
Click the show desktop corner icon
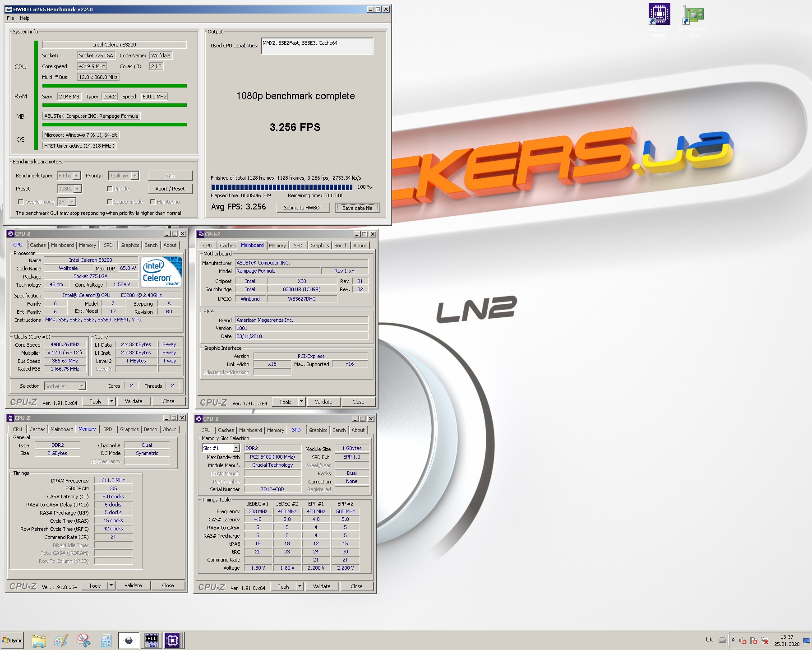[806, 640]
